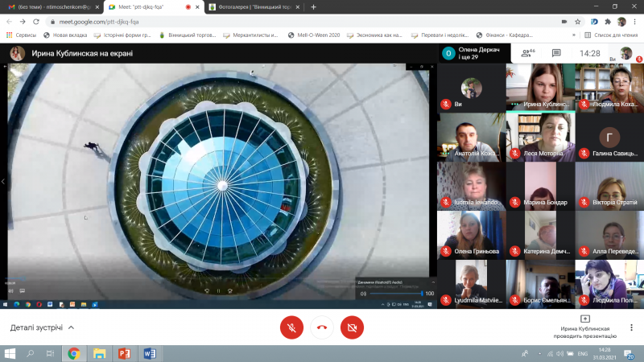The height and width of the screenshot is (362, 644).
Task: Select your own Ви tile
Action: click(x=471, y=88)
